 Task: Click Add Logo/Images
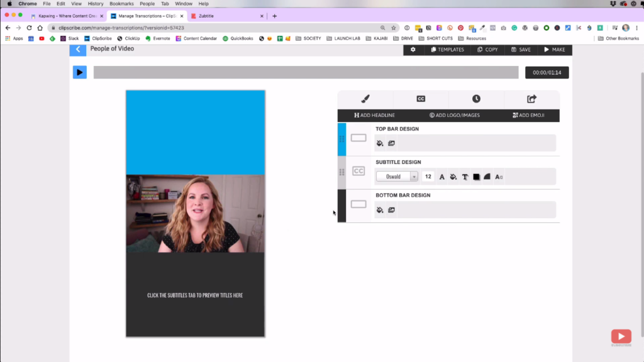[454, 116]
